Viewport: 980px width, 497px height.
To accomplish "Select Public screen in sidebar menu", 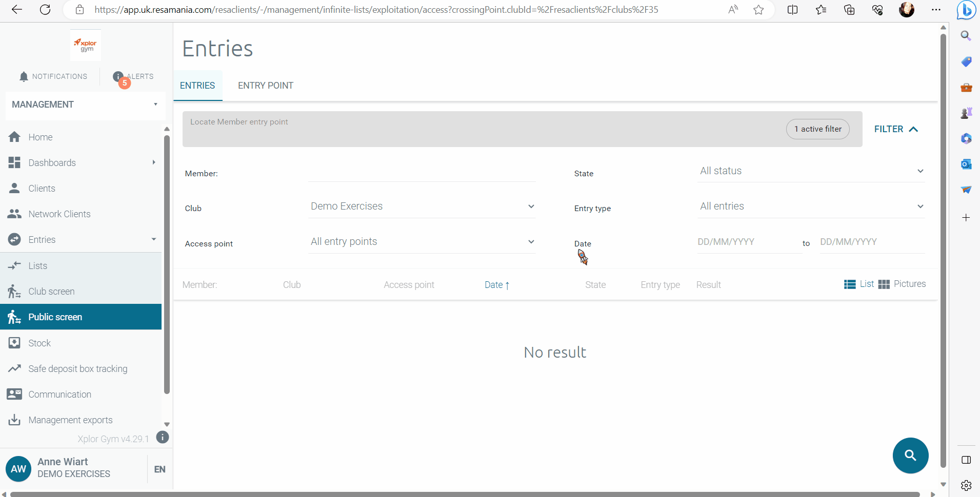I will (55, 317).
